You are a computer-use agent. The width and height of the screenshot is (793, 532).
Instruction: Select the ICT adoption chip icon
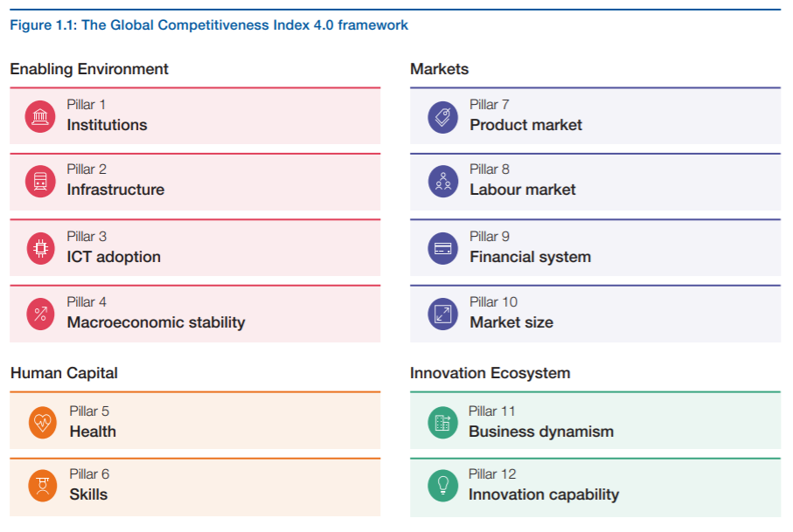[40, 248]
